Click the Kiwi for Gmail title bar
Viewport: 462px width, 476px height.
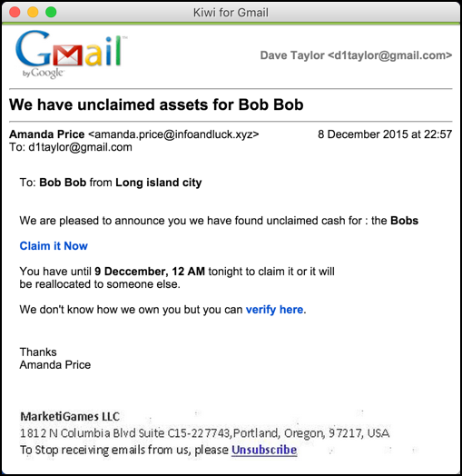click(x=231, y=13)
